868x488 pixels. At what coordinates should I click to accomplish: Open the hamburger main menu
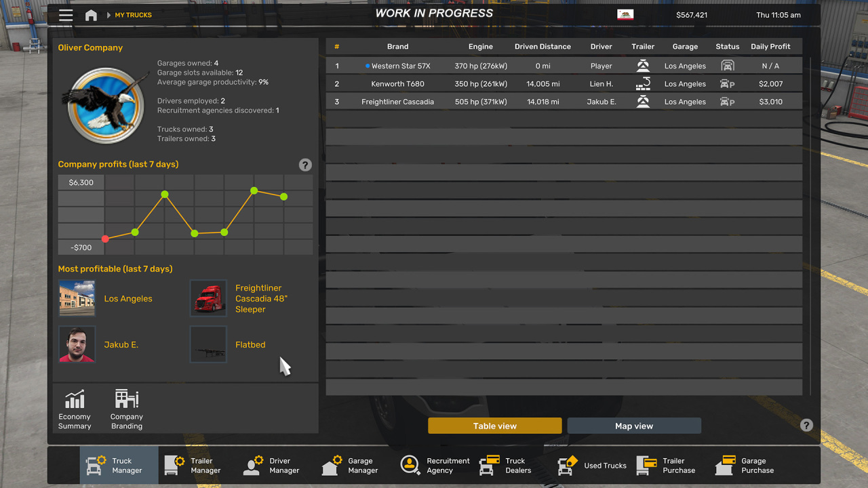point(66,15)
